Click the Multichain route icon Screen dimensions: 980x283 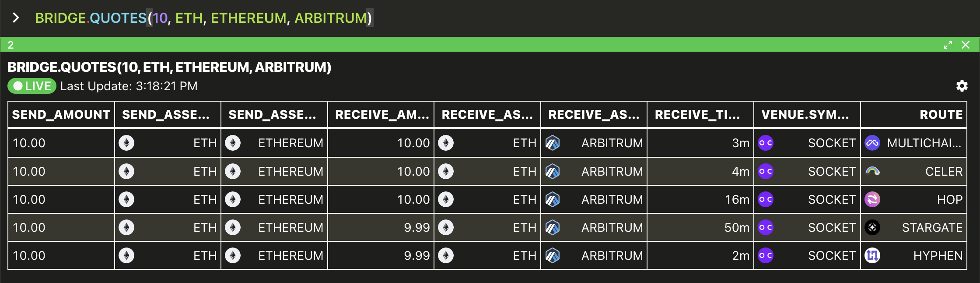[x=872, y=143]
